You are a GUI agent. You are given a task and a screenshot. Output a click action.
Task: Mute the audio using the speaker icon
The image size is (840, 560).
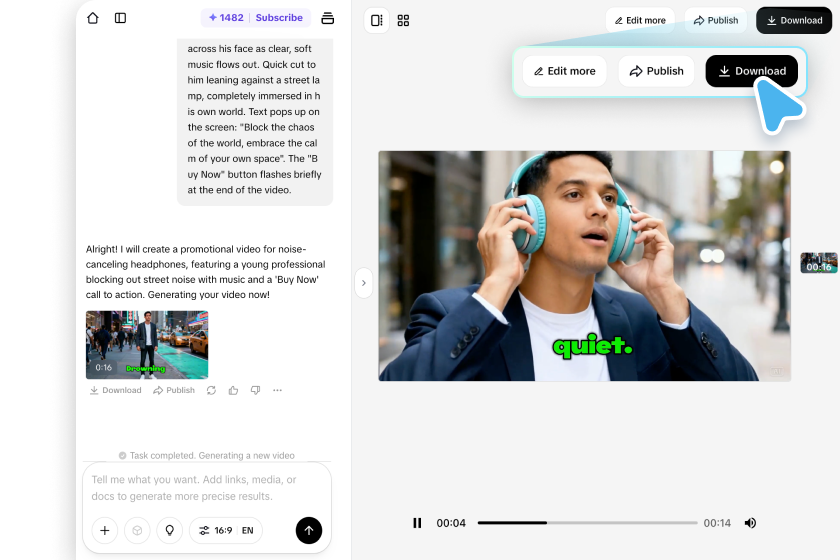point(750,523)
